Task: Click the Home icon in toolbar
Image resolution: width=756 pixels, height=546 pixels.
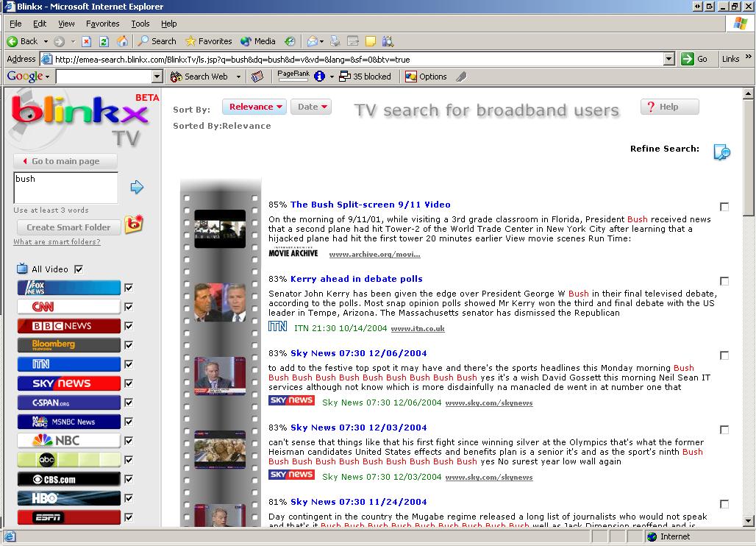Action: tap(123, 41)
